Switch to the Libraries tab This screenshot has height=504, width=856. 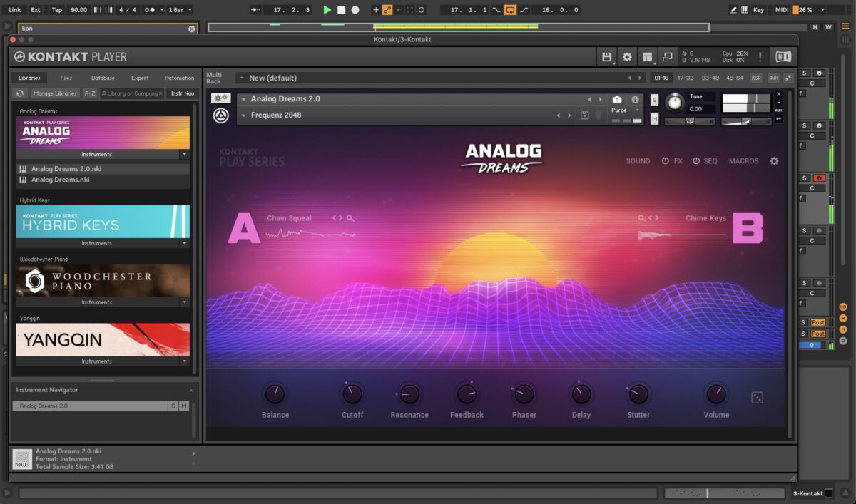(29, 78)
